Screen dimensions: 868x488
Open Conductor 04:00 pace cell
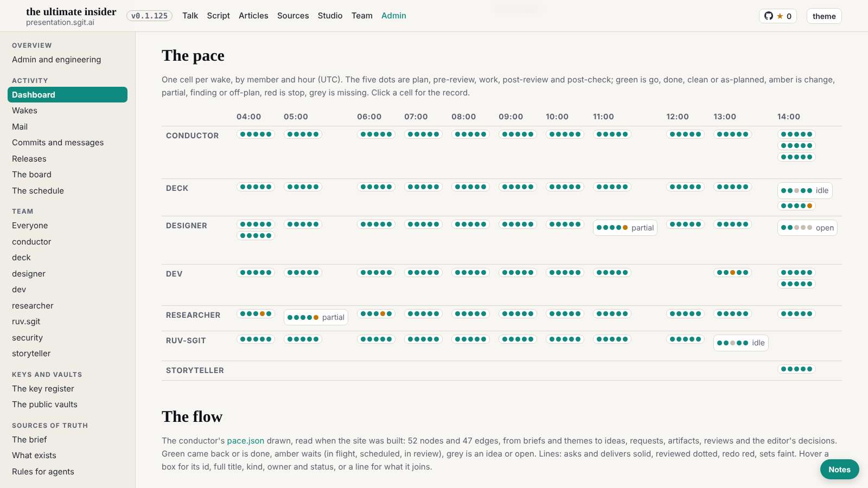(256, 134)
